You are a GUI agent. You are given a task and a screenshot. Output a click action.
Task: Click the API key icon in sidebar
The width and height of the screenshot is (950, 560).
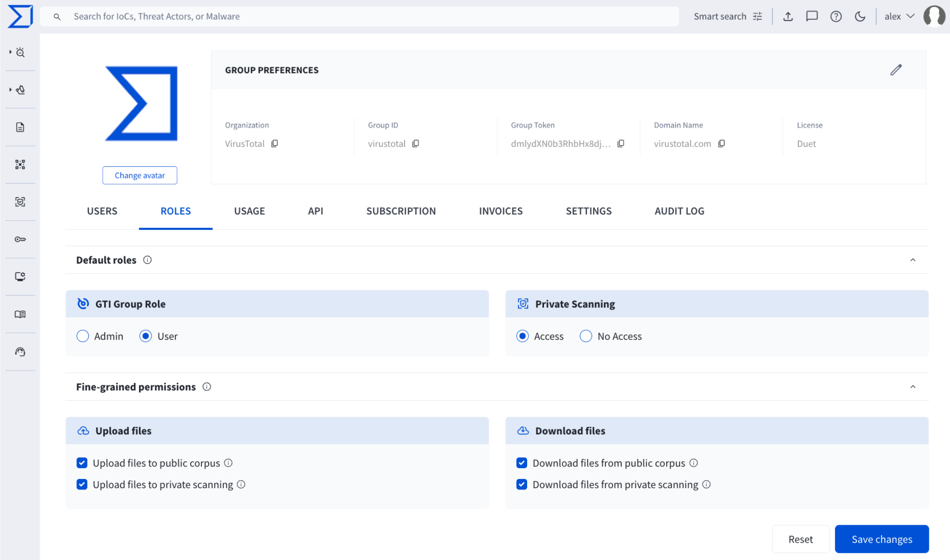pos(20,239)
